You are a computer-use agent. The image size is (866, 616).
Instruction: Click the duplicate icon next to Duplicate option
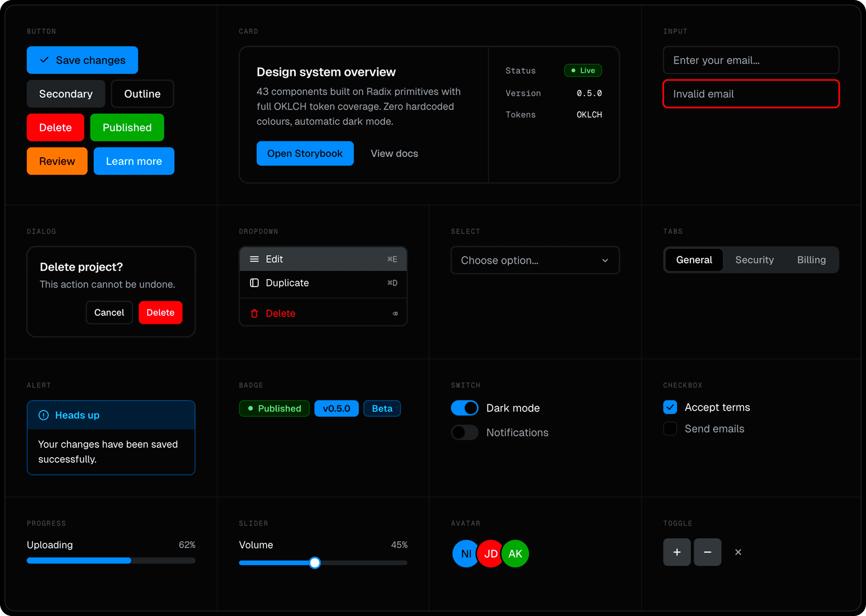pyautogui.click(x=254, y=283)
